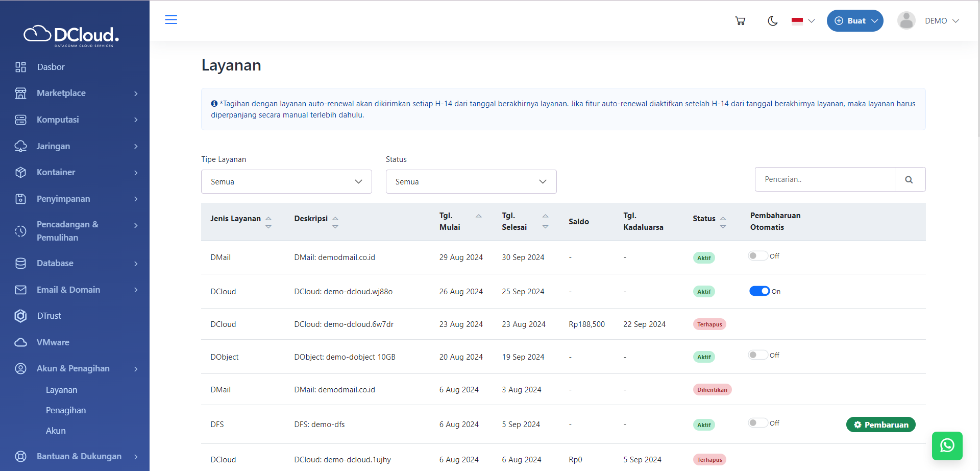Click the DCloud logo

point(71,35)
